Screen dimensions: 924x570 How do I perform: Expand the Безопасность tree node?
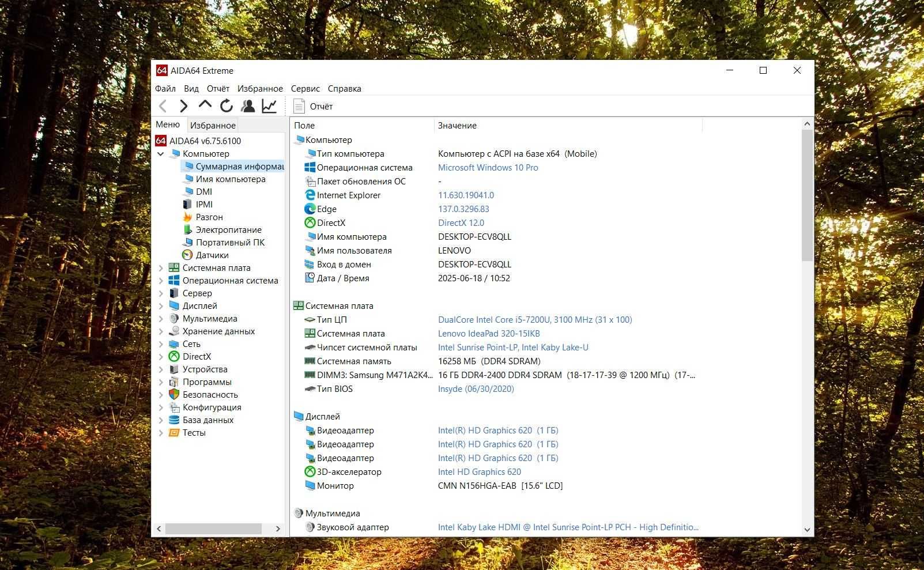pos(161,395)
